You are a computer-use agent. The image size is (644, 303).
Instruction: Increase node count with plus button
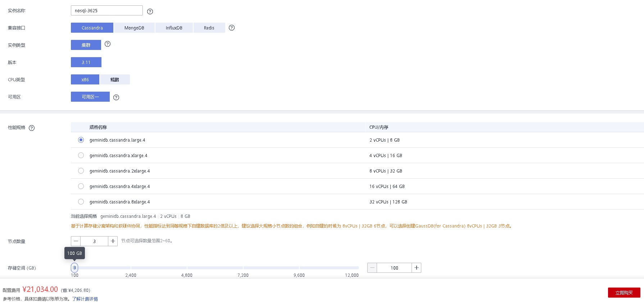(113, 241)
